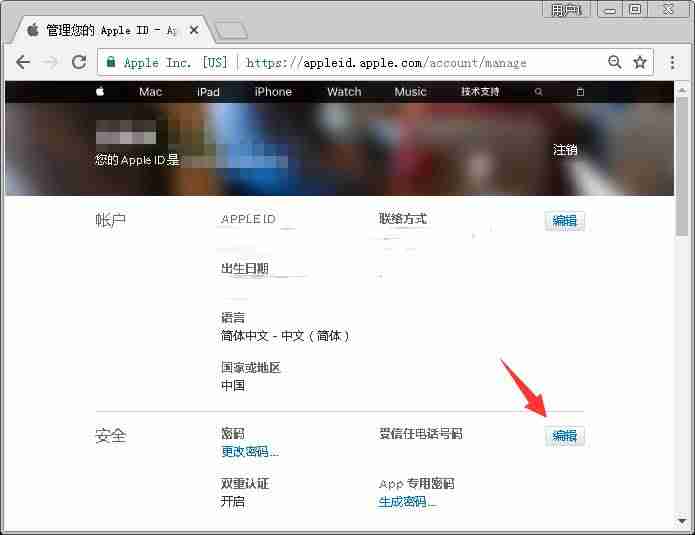Click the 注销 sign-out link
The height and width of the screenshot is (535, 695).
click(x=565, y=150)
